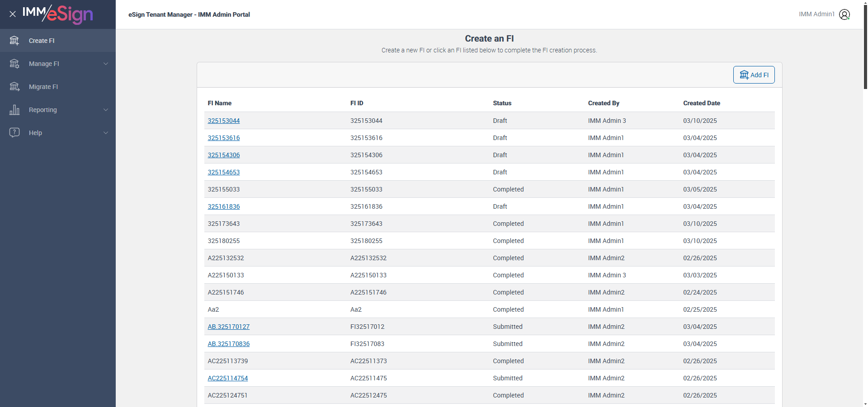Click the Add FI button
Image resolution: width=868 pixels, height=407 pixels.
point(754,75)
